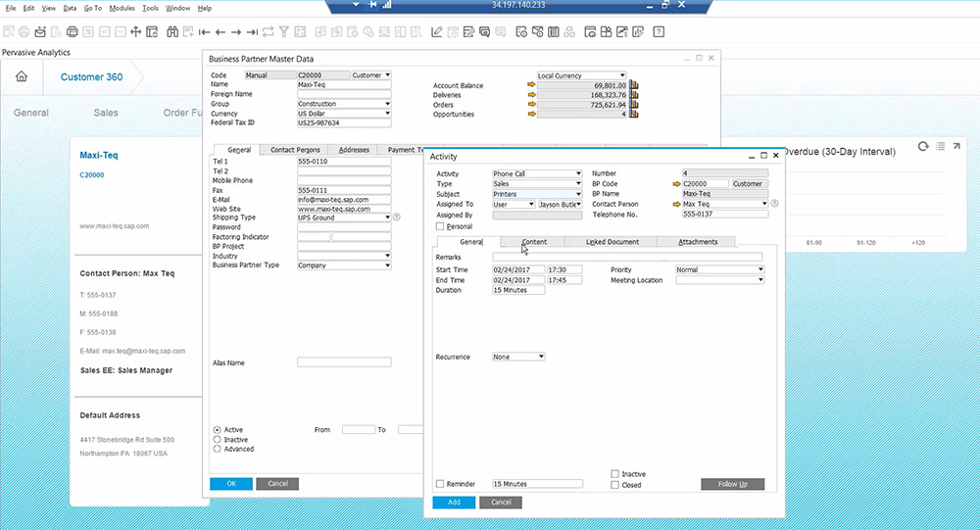
Task: Click the pin icon on remote session bar
Action: pos(372,4)
